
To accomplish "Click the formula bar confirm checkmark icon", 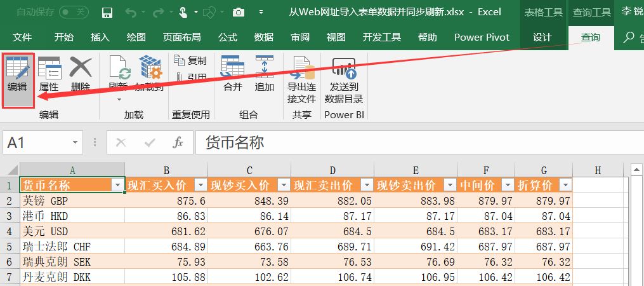I will 150,143.
